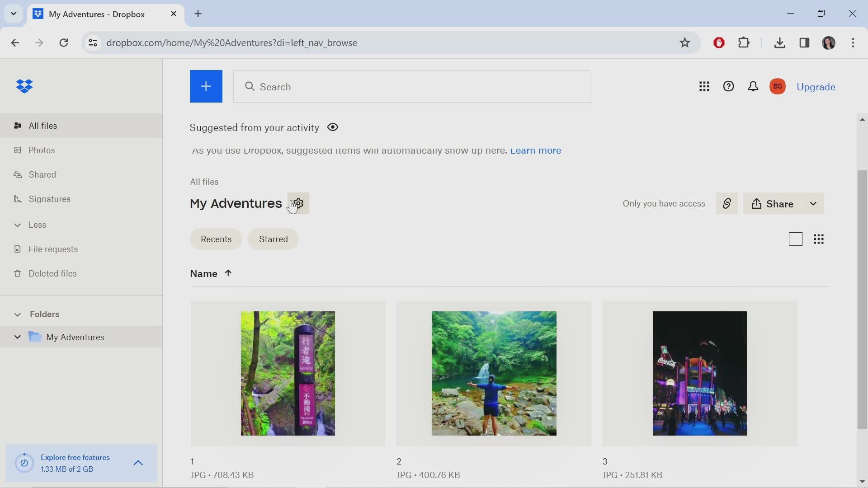The image size is (868, 488).
Task: Toggle suggested activity eye icon
Action: (332, 127)
